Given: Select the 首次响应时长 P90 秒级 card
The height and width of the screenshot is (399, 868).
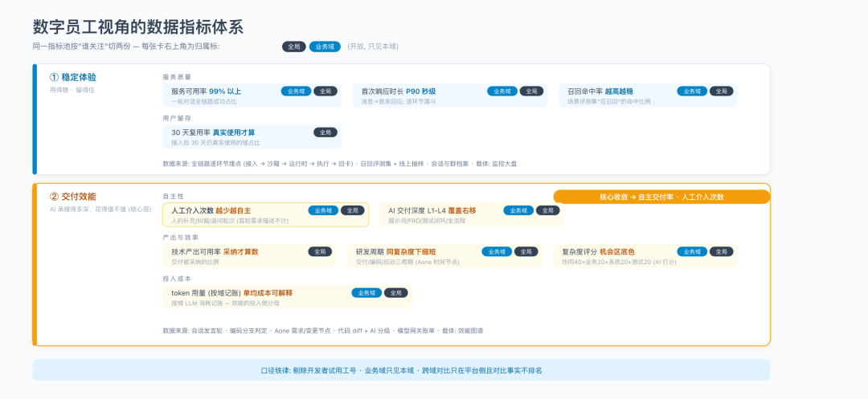Looking at the screenshot, I should (x=450, y=96).
